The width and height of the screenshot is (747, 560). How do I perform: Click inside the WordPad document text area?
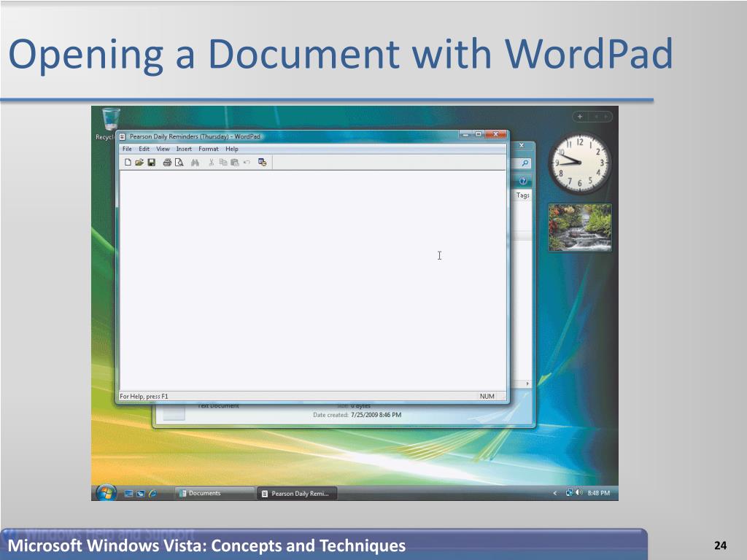[x=312, y=281]
